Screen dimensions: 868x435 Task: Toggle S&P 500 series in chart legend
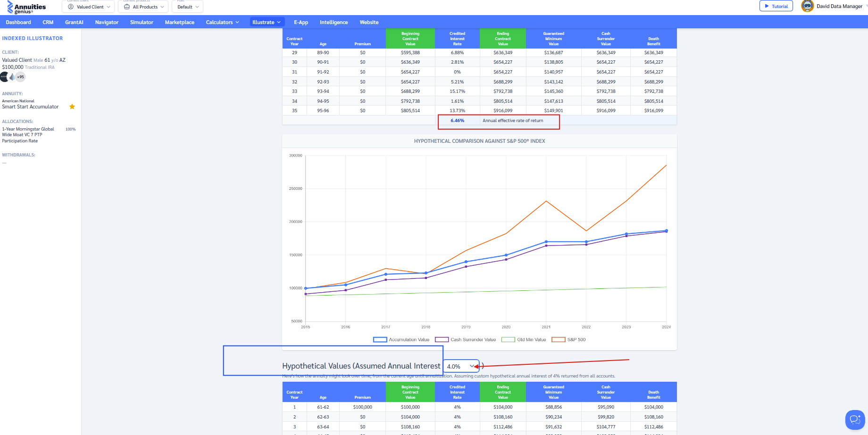[x=569, y=339]
